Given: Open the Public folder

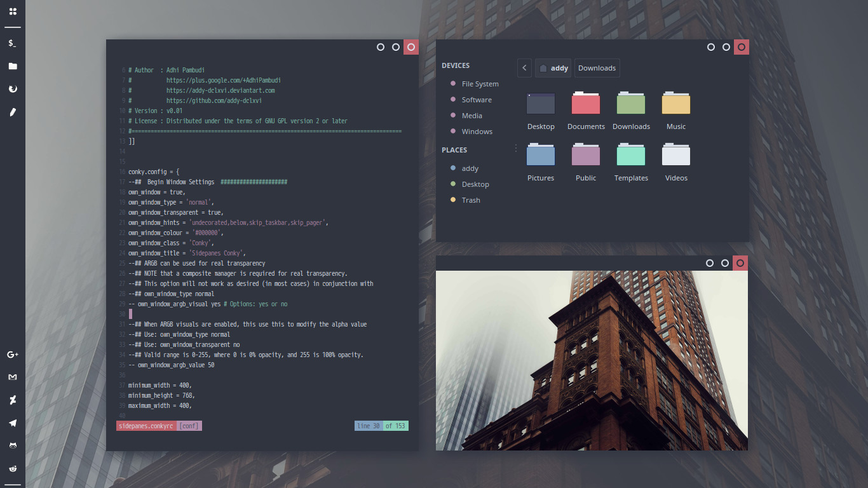Looking at the screenshot, I should tap(586, 155).
